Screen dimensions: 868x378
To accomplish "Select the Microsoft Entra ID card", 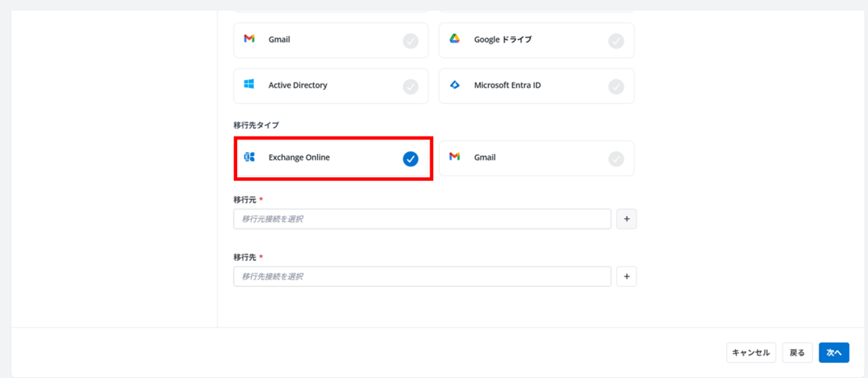I will pyautogui.click(x=537, y=86).
